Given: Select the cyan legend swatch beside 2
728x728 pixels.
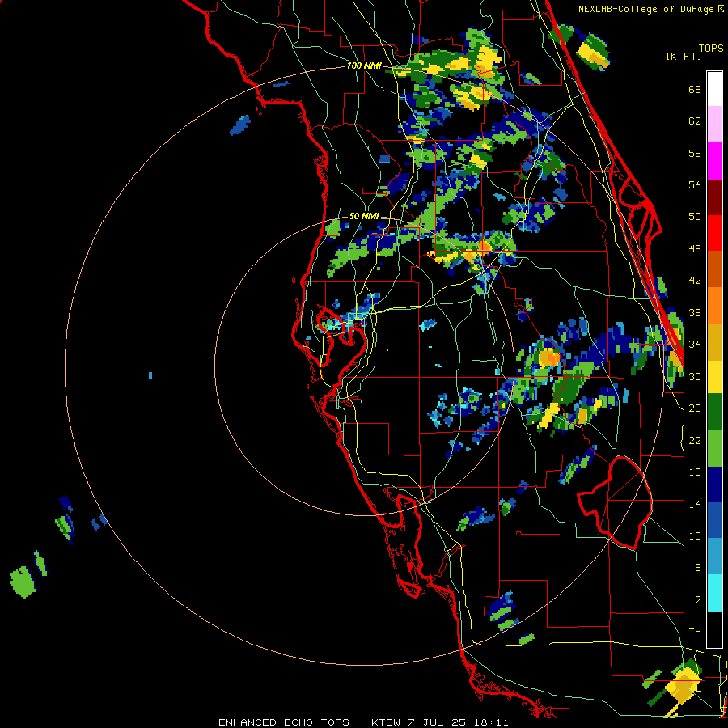Looking at the screenshot, I should 714,593.
